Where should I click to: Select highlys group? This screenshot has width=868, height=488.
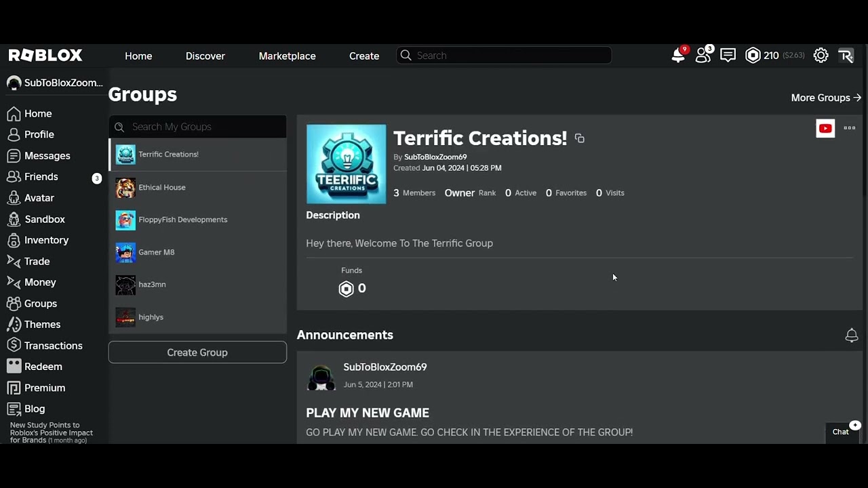197,317
